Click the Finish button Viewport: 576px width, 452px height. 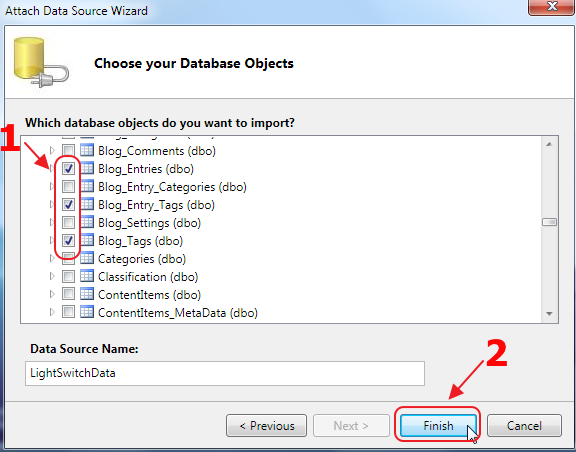click(x=438, y=426)
